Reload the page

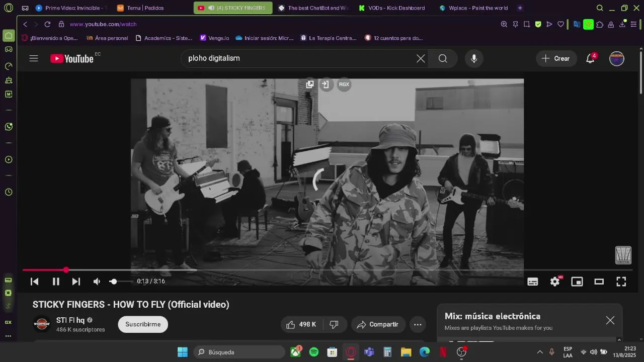coord(47,24)
